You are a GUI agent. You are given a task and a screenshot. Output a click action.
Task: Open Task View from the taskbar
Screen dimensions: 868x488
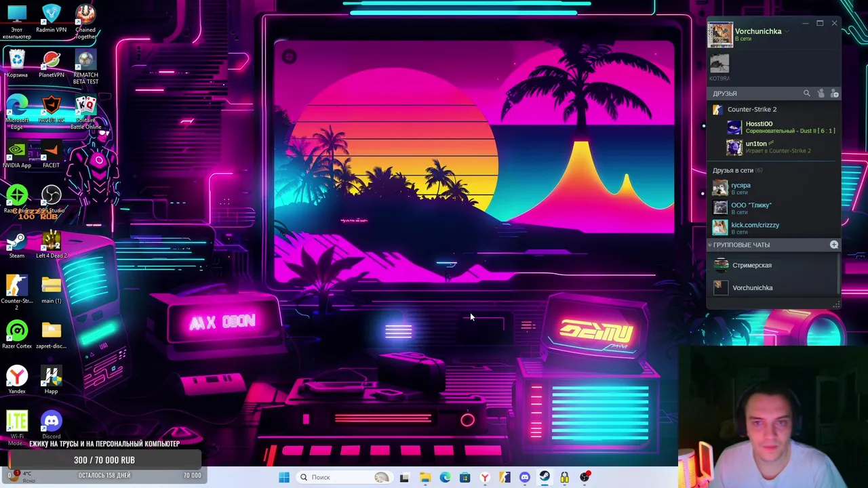click(404, 477)
